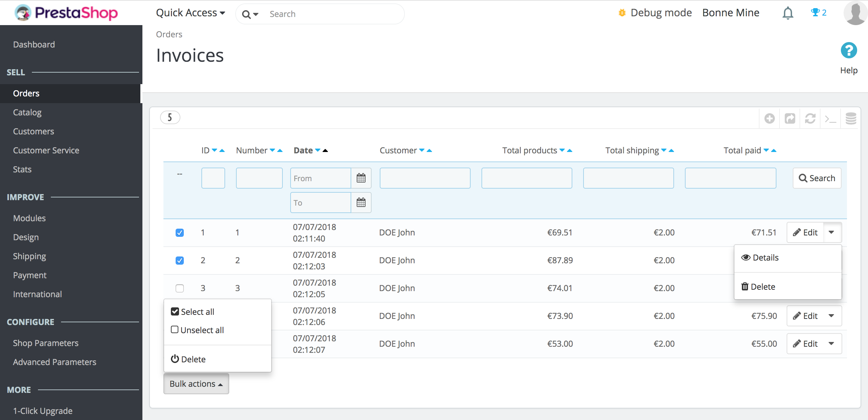Choose Select all in bulk actions menu
The width and height of the screenshot is (868, 420).
click(197, 312)
